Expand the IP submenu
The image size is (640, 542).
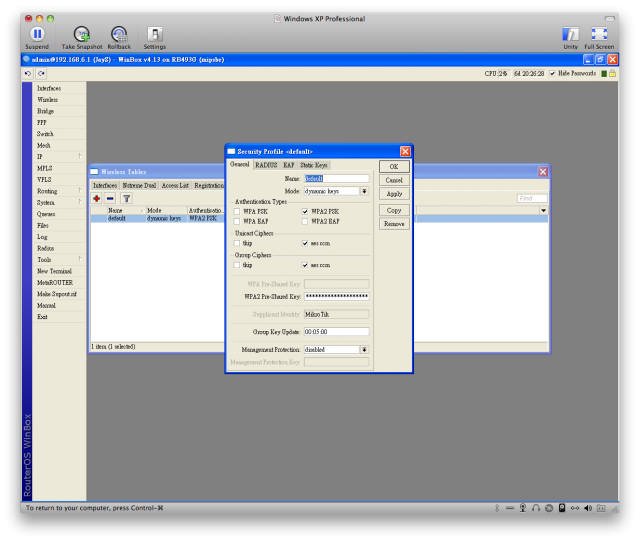(x=80, y=156)
